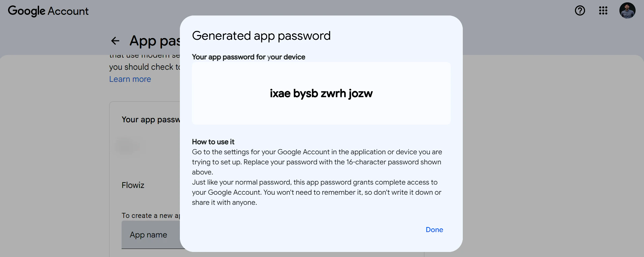
Task: Click the back arrow on App passwords page
Action: click(x=115, y=40)
